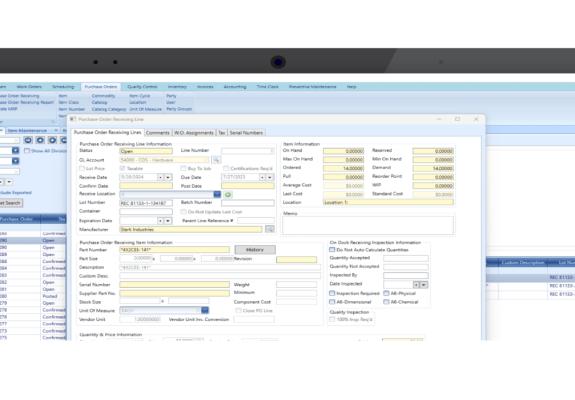The height and width of the screenshot is (400, 575).
Task: Check the All-Physical box
Action: tap(386, 293)
